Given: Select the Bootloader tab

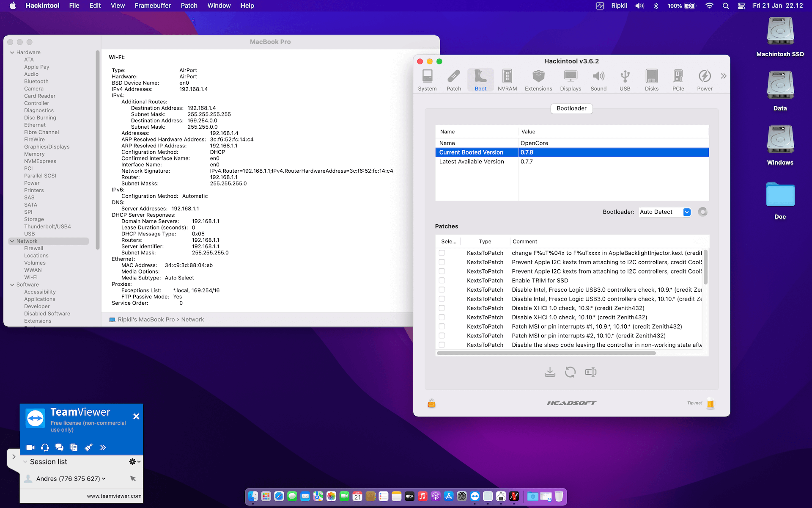Looking at the screenshot, I should pyautogui.click(x=571, y=108).
